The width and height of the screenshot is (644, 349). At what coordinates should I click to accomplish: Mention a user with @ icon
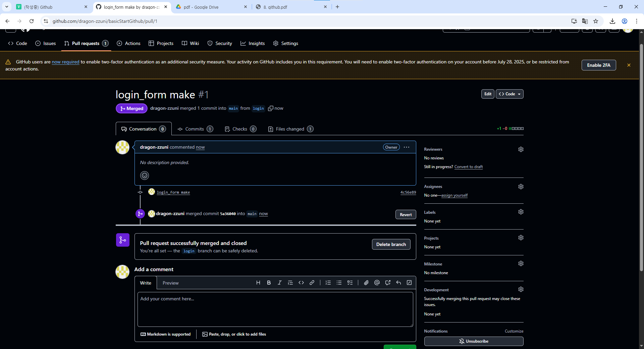(x=377, y=283)
